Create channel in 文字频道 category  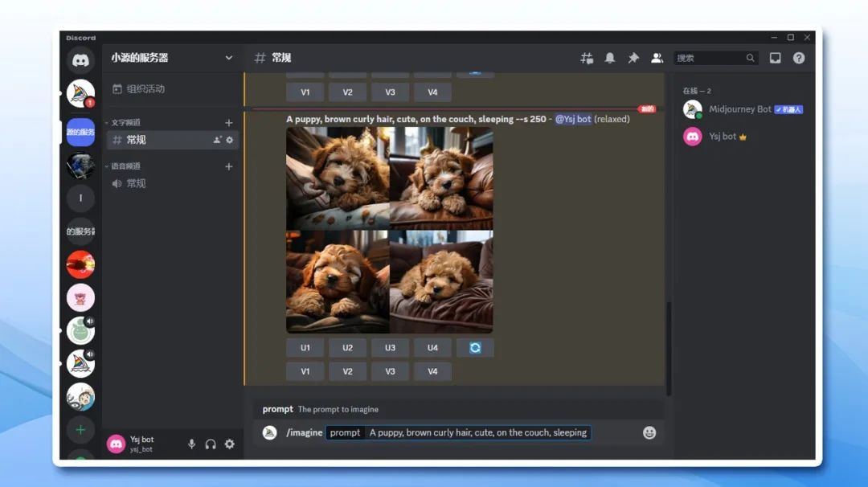click(x=228, y=122)
